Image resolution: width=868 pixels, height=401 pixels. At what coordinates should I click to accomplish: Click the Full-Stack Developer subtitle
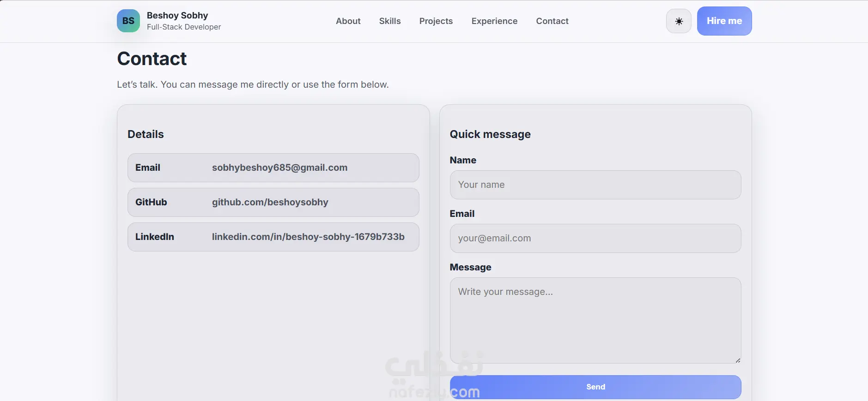click(184, 27)
